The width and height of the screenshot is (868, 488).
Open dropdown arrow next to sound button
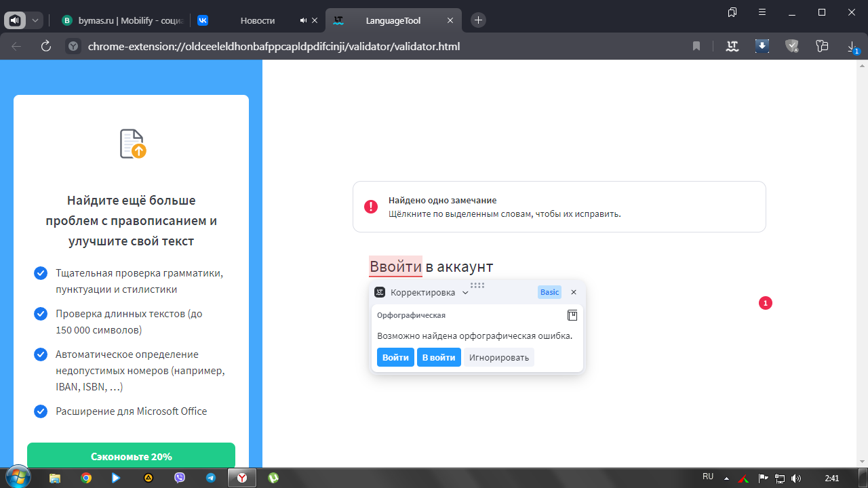[35, 20]
